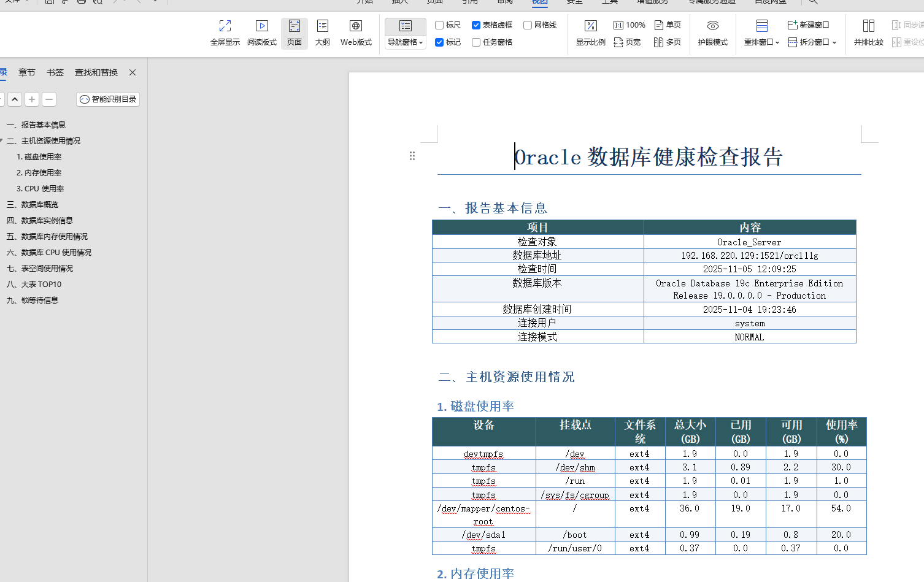Click the cell '/sys/fs/cgroup' in disk table
This screenshot has width=924, height=582.
point(575,495)
